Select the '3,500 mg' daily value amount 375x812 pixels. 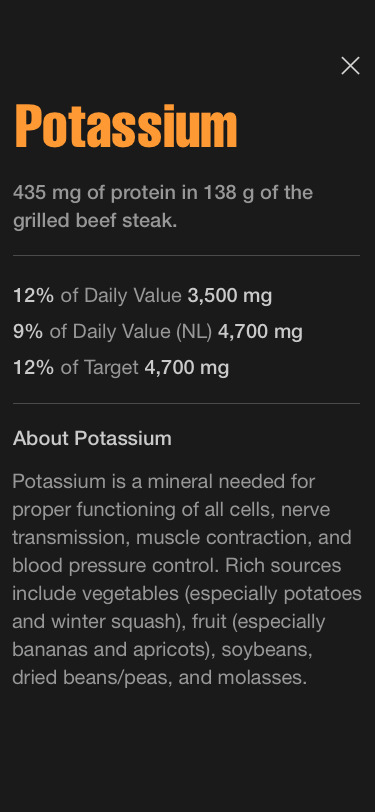click(229, 296)
